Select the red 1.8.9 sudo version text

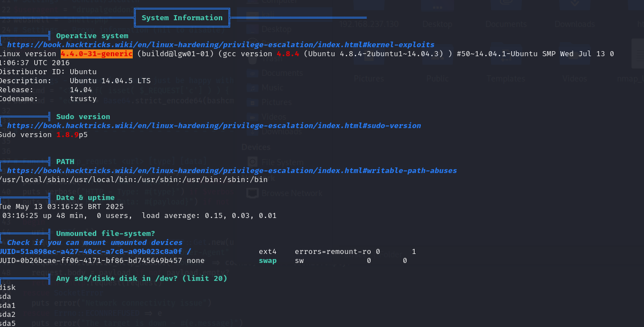tap(67, 134)
